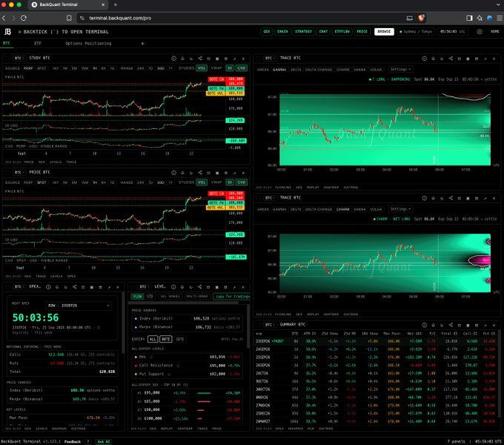Select PERP source in PRICE BTC panel
The image size is (504, 445).
28,182
